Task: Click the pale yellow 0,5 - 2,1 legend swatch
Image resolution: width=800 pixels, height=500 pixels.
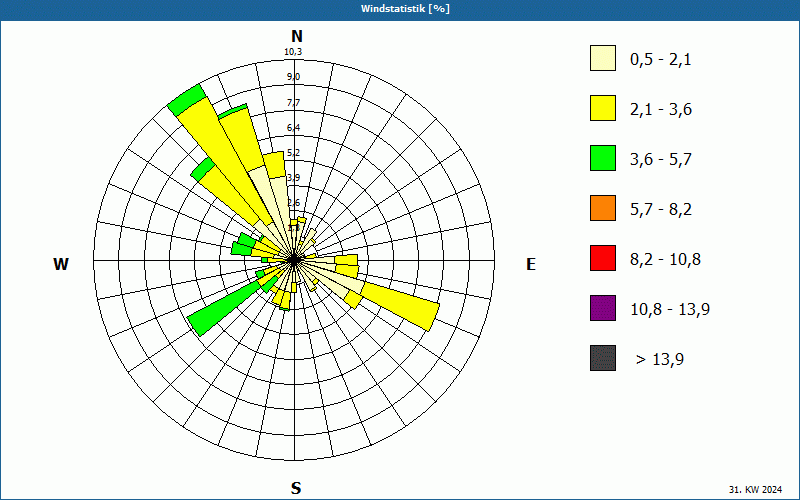Action: click(603, 58)
